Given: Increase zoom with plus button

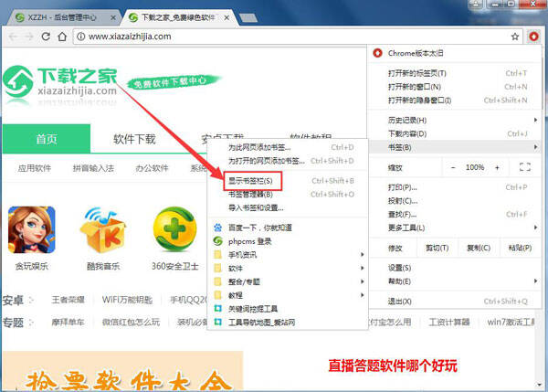Looking at the screenshot, I should tap(497, 167).
